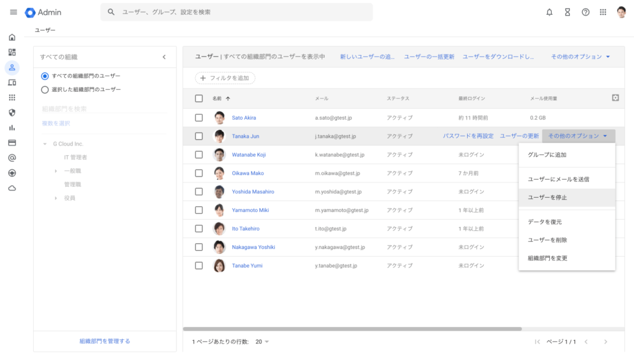Collapse the G Cloud Inc. tree node
The image size is (634, 364).
(x=45, y=144)
